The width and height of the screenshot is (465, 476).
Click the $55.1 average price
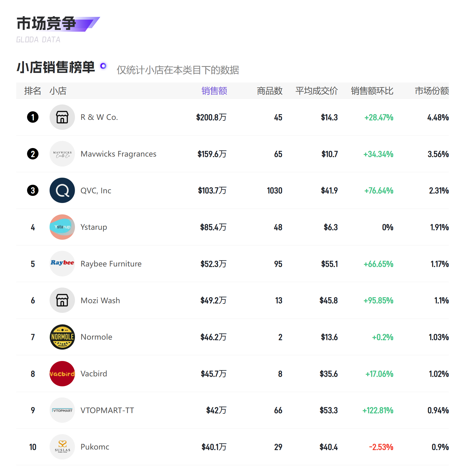point(329,264)
